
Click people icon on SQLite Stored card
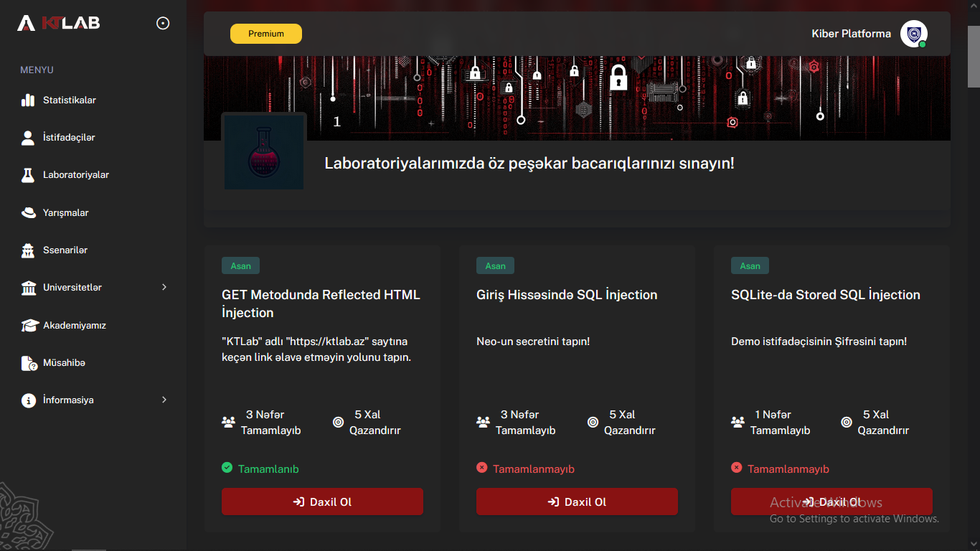(x=738, y=423)
